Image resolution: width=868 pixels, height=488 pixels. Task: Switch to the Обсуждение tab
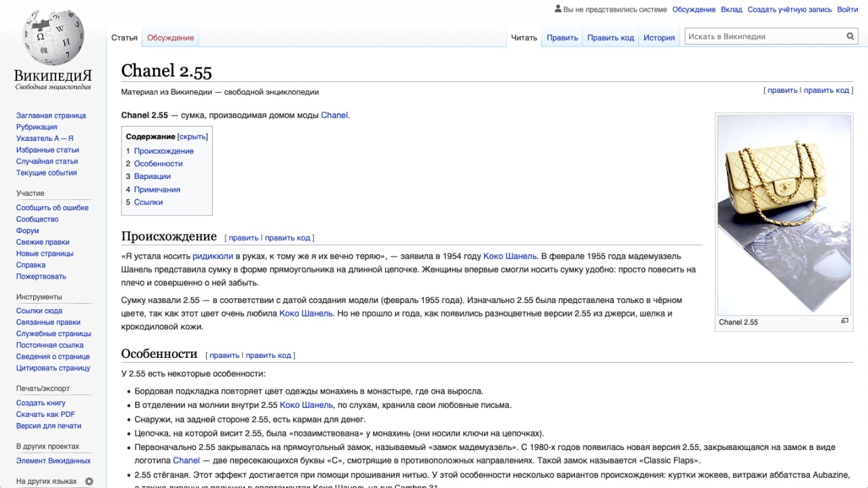click(170, 38)
